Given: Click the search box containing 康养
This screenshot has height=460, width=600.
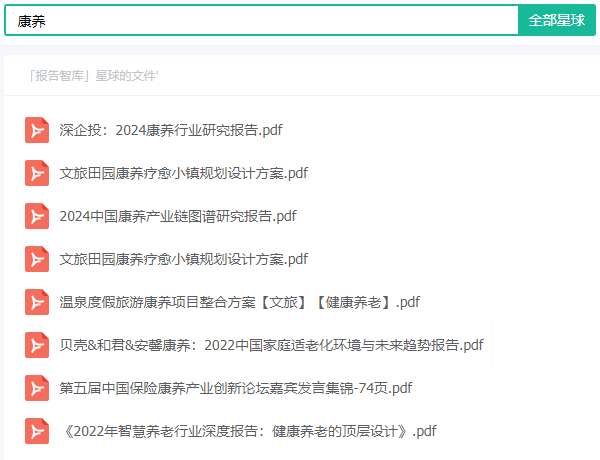Looking at the screenshot, I should point(262,20).
